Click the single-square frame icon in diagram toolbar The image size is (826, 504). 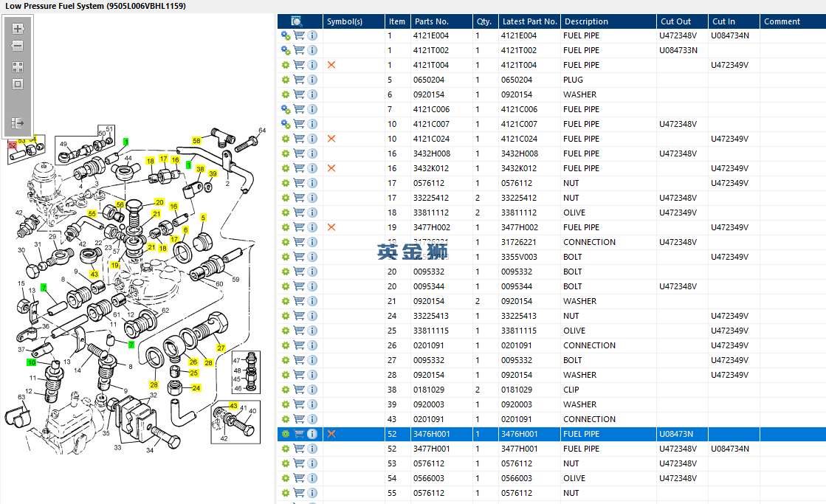(18, 84)
